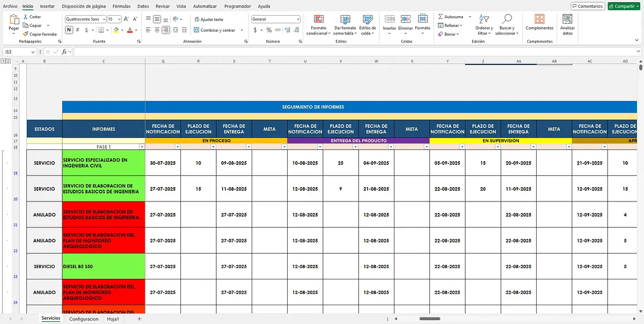Apply left horizontal alignment
Screen dimensions: 644x324
(x=149, y=30)
